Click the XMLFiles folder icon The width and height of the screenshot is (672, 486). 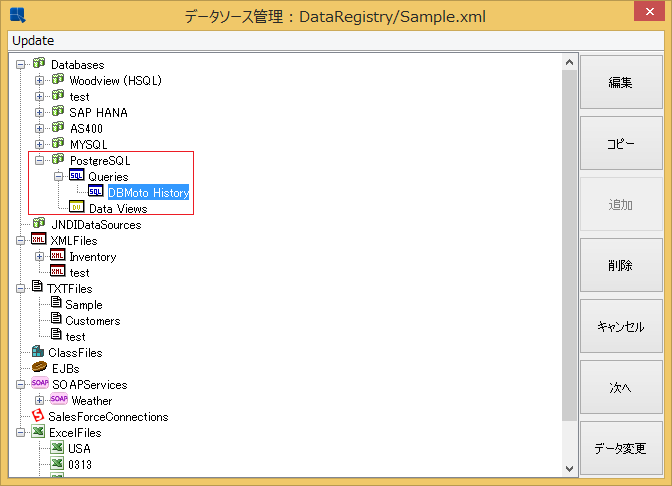point(39,239)
